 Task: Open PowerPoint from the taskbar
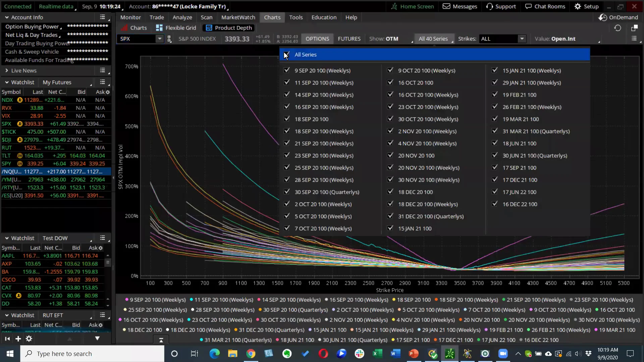(x=414, y=354)
